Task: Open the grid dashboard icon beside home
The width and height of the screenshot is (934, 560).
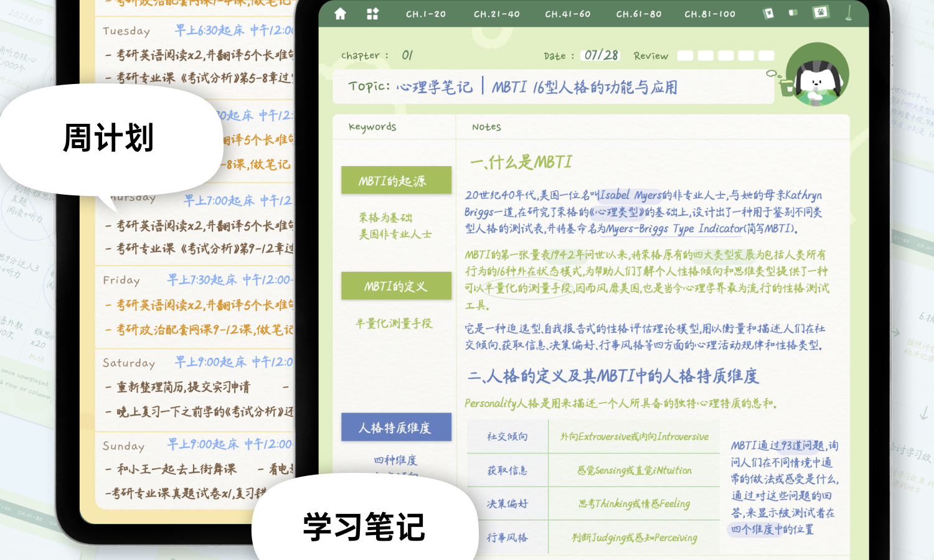Action: tap(372, 13)
